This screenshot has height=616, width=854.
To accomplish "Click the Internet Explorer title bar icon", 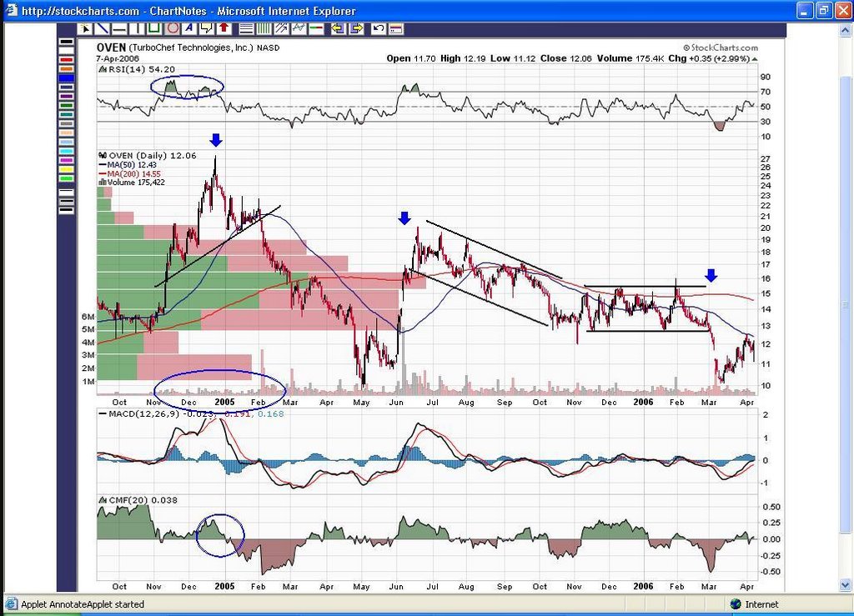I will 10,10.
